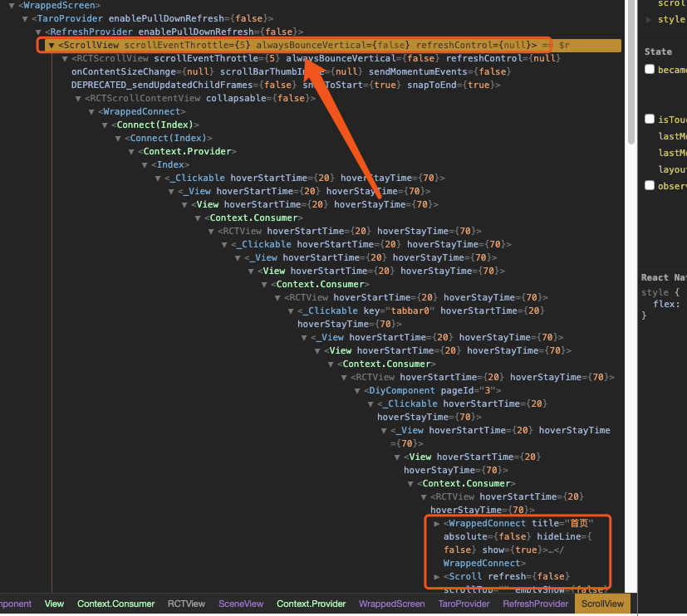Click the RefreshProvider element name in tree

click(91, 32)
